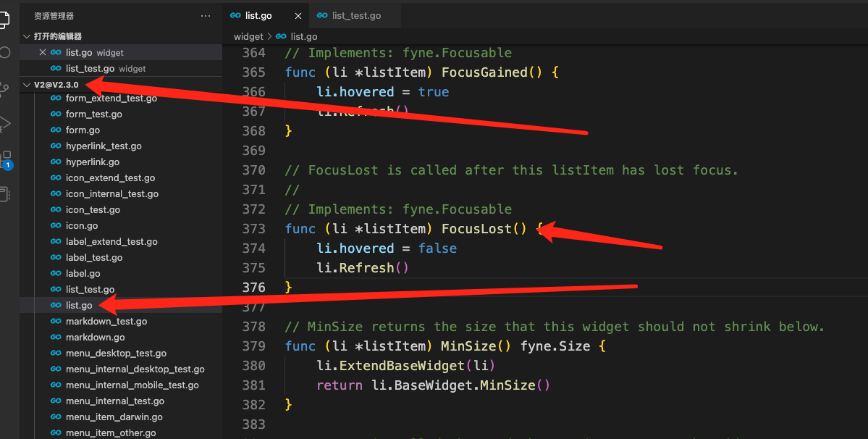868x439 pixels.
Task: Click the Go file icon beside form.go
Action: (x=56, y=130)
